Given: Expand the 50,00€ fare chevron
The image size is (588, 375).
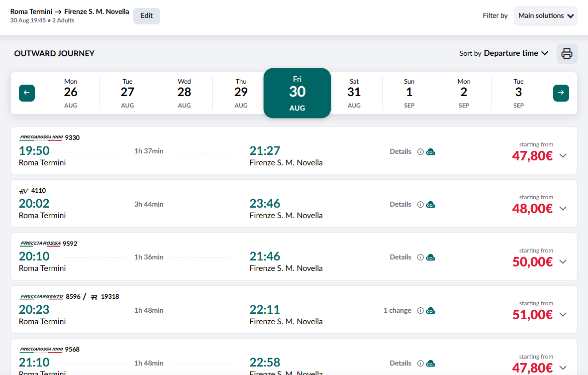Looking at the screenshot, I should click(x=563, y=261).
